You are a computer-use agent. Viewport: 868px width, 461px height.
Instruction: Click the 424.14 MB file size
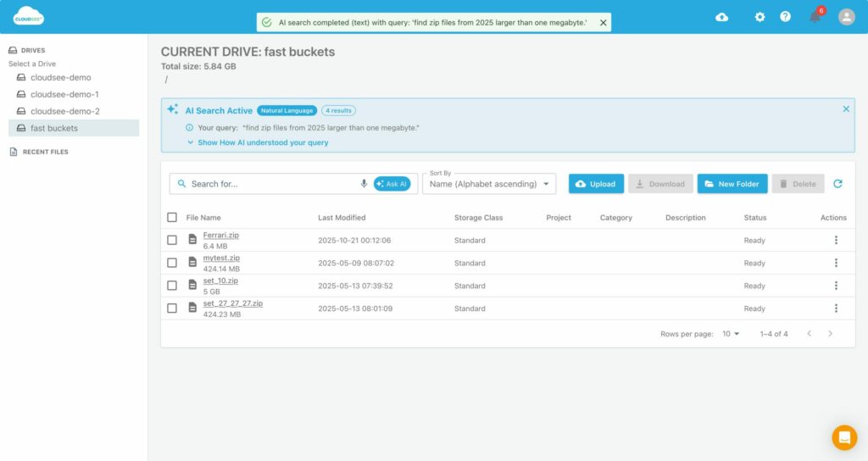[221, 269]
